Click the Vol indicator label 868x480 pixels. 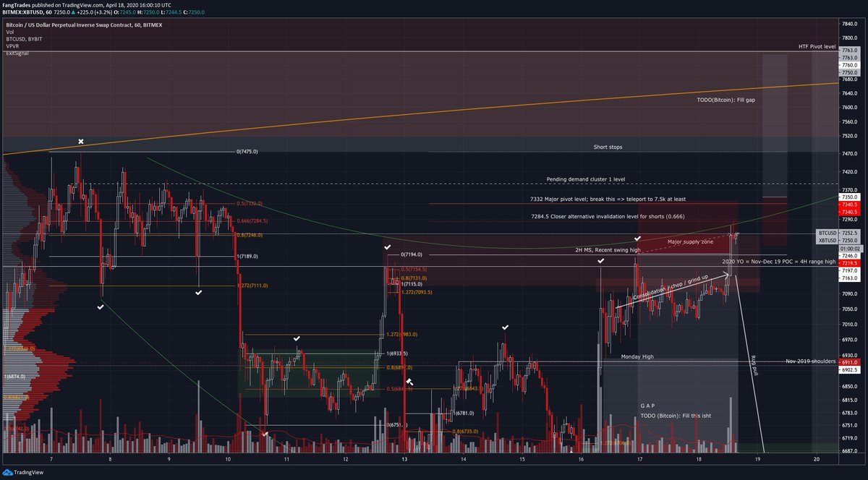pos(9,32)
